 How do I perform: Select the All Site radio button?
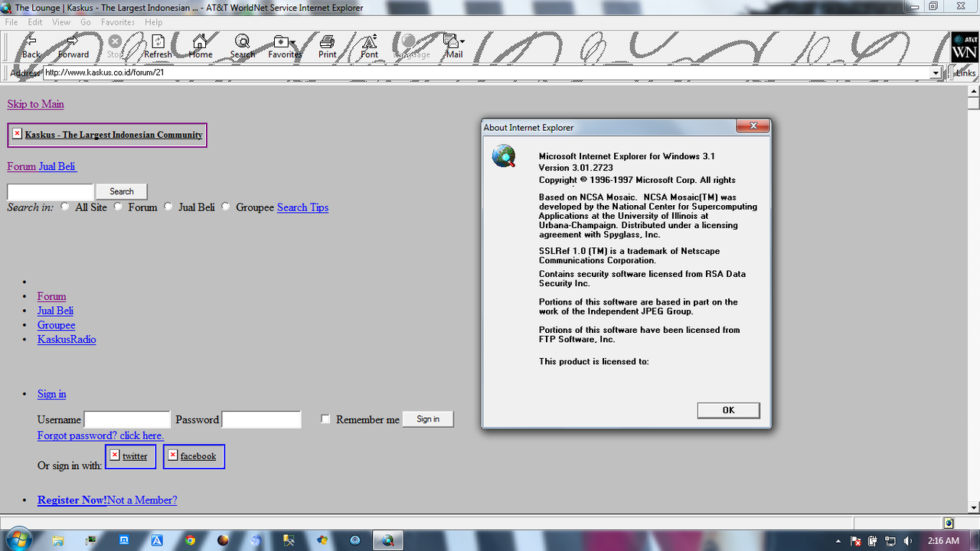[x=64, y=207]
